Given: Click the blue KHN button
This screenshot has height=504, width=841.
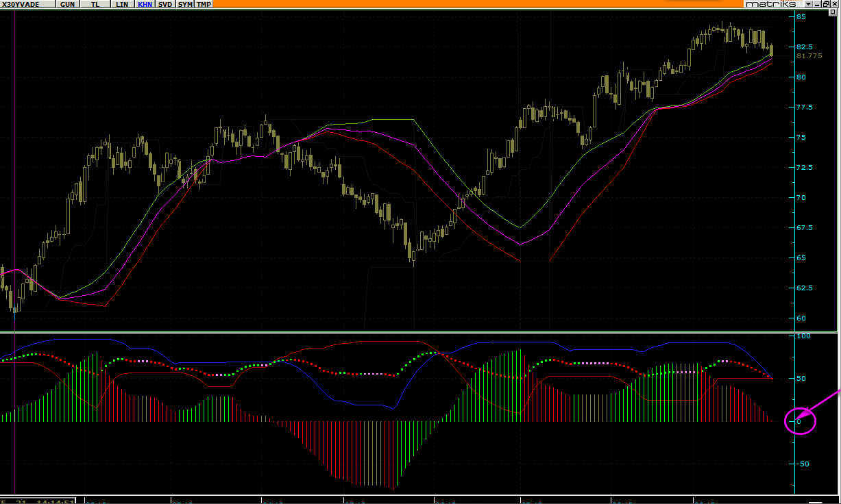Looking at the screenshot, I should pos(145,4).
